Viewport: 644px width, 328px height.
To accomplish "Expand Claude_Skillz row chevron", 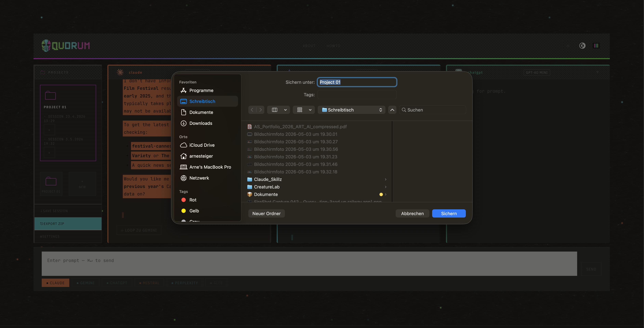I will coord(385,179).
